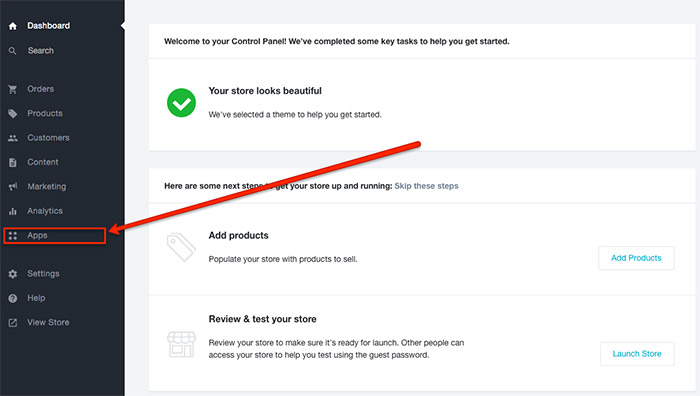Screen dimensions: 700x396
Task: Click the Search magnifier icon
Action: click(12, 51)
